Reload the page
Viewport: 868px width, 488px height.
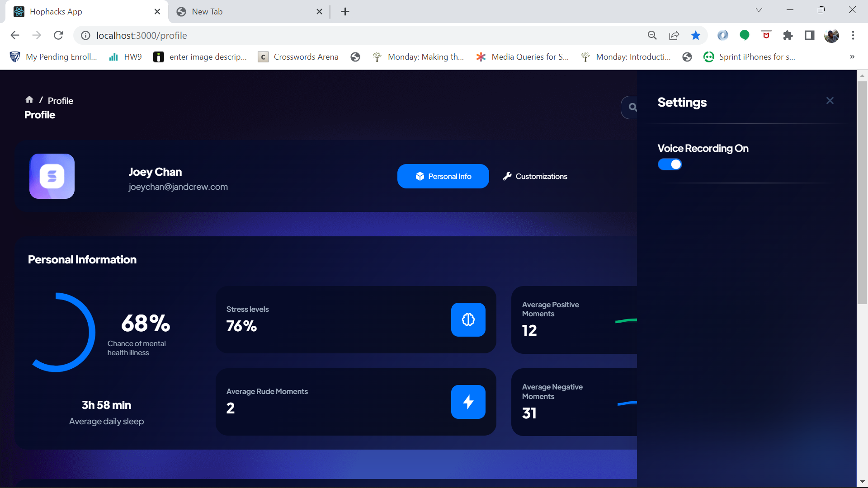[x=58, y=35]
